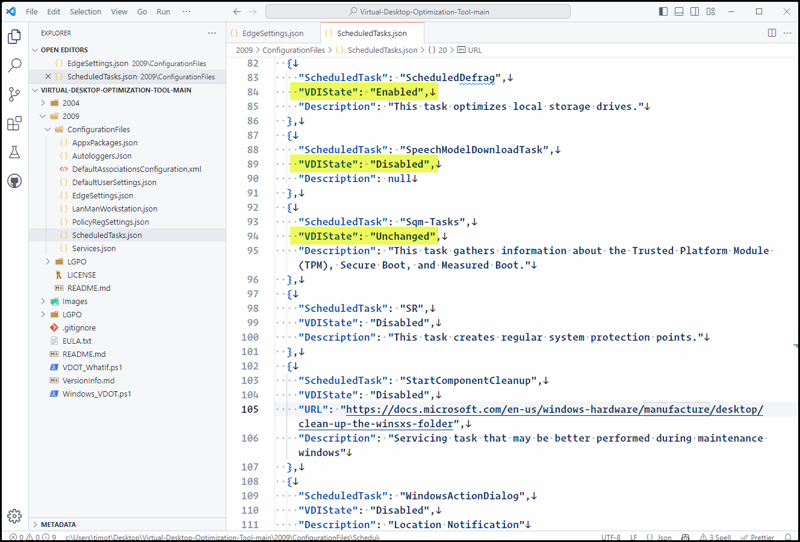Open the Search view in activity bar
Image resolution: width=800 pixels, height=542 pixels.
tap(14, 65)
